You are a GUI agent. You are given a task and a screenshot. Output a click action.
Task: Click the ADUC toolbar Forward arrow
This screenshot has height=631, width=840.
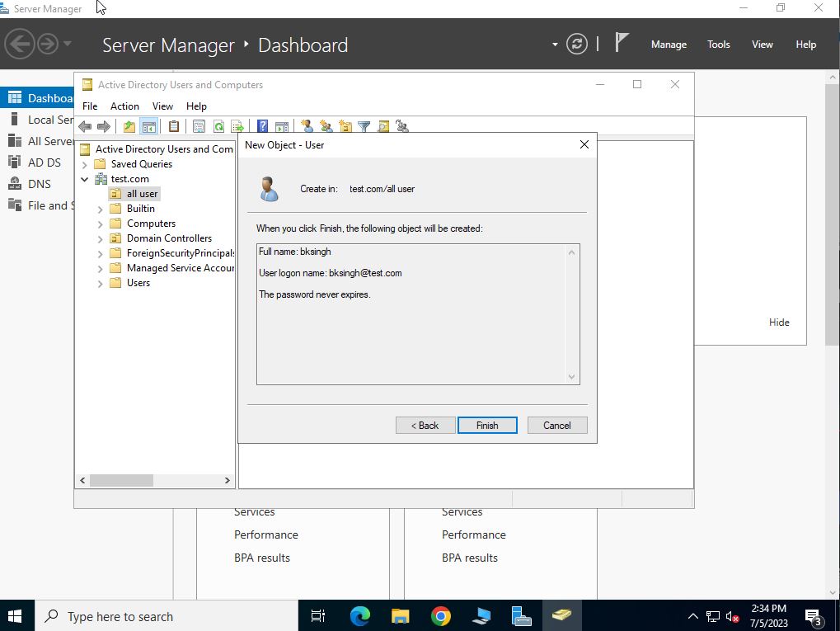[103, 126]
